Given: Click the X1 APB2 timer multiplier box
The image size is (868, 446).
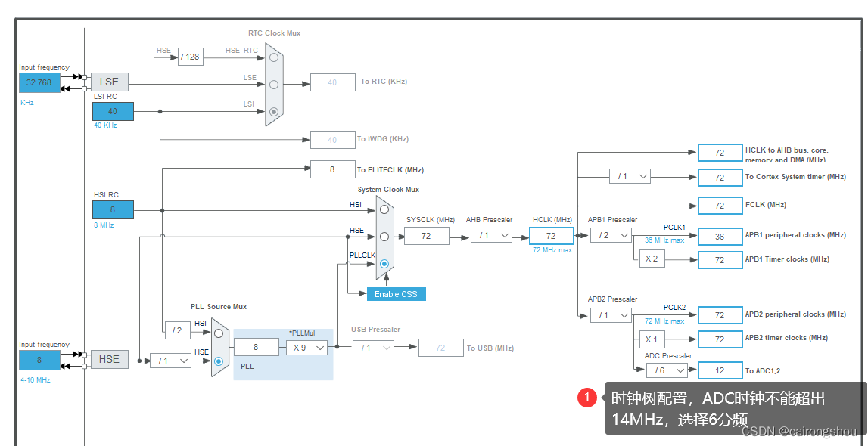Looking at the screenshot, I should [651, 339].
